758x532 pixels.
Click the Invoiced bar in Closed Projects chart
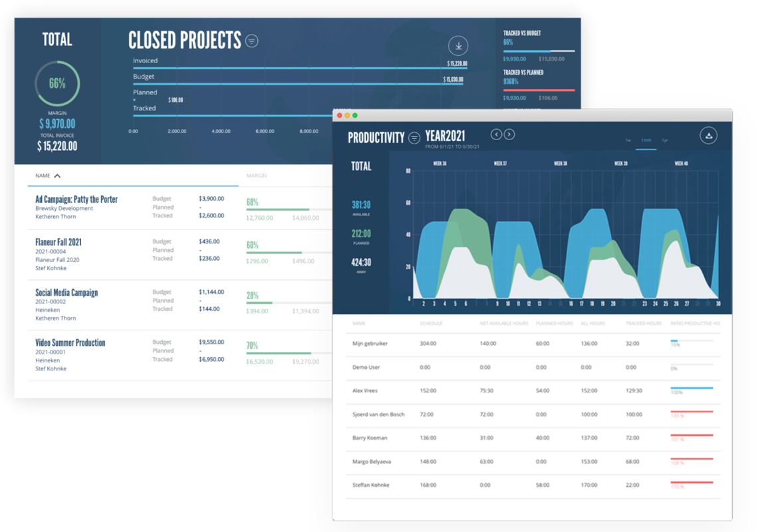pyautogui.click(x=300, y=68)
